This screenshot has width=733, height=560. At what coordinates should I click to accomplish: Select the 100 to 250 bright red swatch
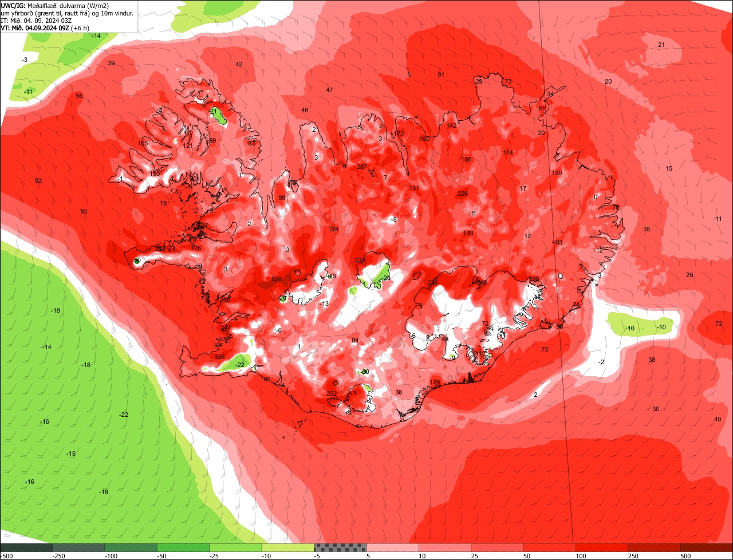[x=602, y=548]
